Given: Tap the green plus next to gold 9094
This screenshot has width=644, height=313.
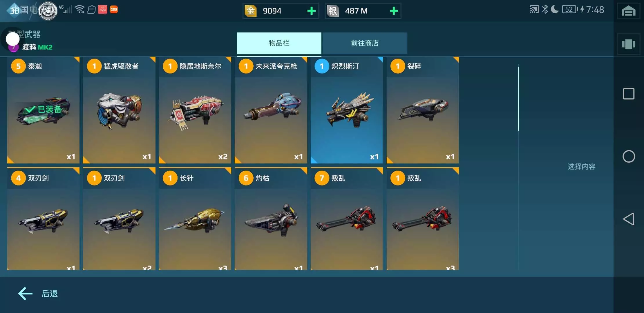Looking at the screenshot, I should (x=311, y=11).
